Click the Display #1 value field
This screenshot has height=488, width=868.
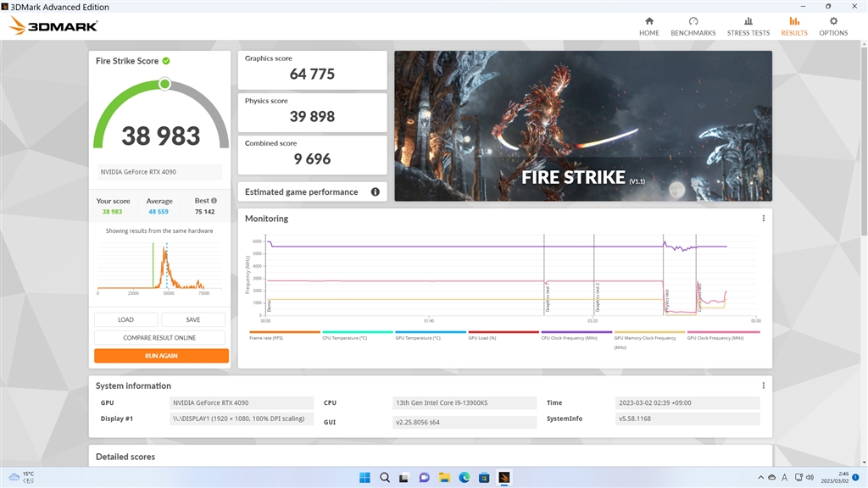point(242,419)
